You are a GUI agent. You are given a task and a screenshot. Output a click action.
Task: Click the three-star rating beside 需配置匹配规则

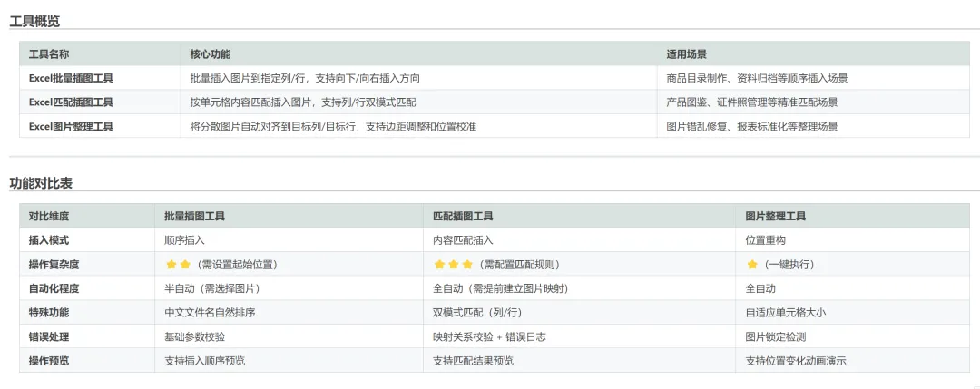(453, 264)
